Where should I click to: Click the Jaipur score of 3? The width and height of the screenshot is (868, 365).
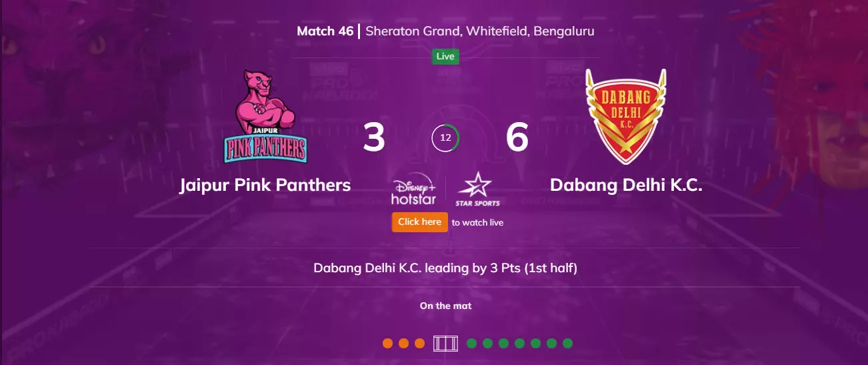pos(374,137)
